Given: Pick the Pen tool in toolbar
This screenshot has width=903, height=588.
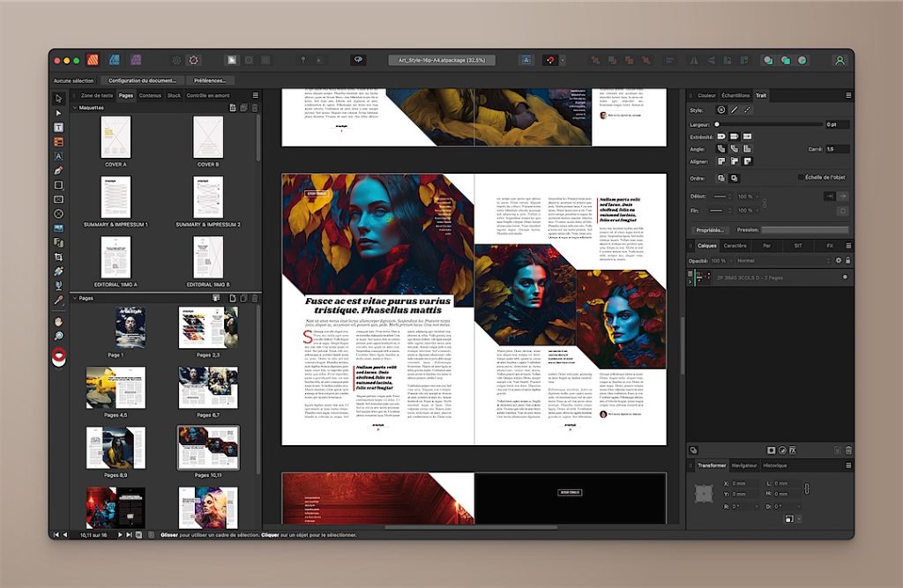Looking at the screenshot, I should [x=59, y=170].
